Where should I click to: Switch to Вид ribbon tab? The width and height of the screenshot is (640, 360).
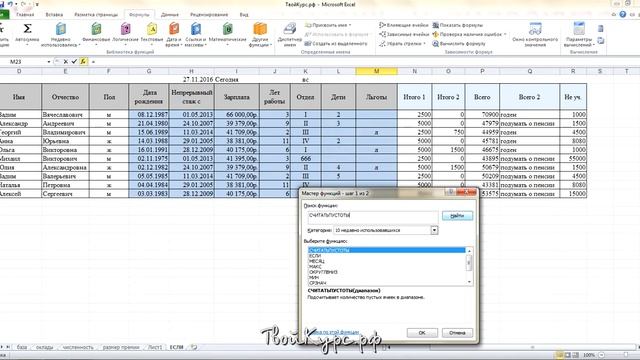(244, 15)
